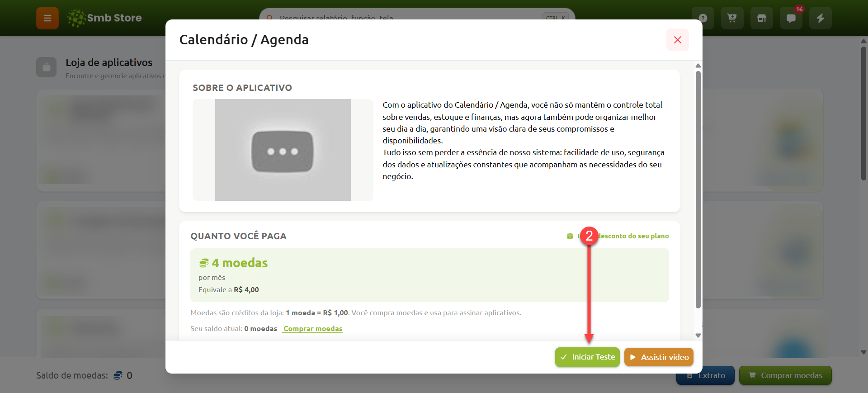Click the QUANTO VOCÊ PAGA heading
Screen dimensions: 868x393
[238, 236]
